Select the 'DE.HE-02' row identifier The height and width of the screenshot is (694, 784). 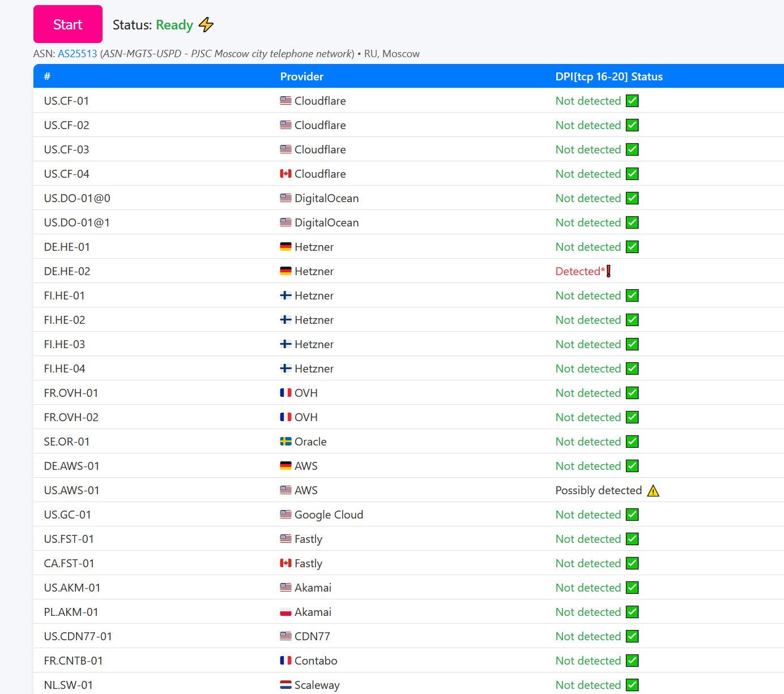click(x=67, y=271)
